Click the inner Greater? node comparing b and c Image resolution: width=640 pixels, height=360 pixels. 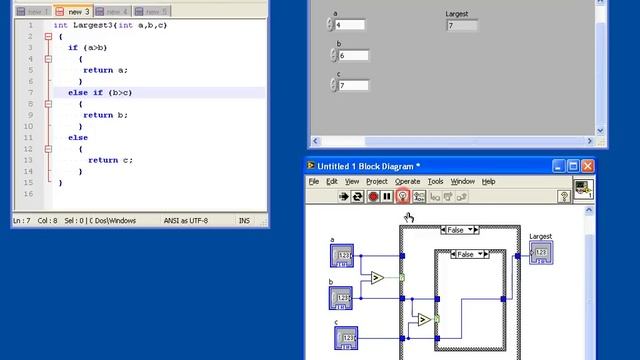coord(424,319)
